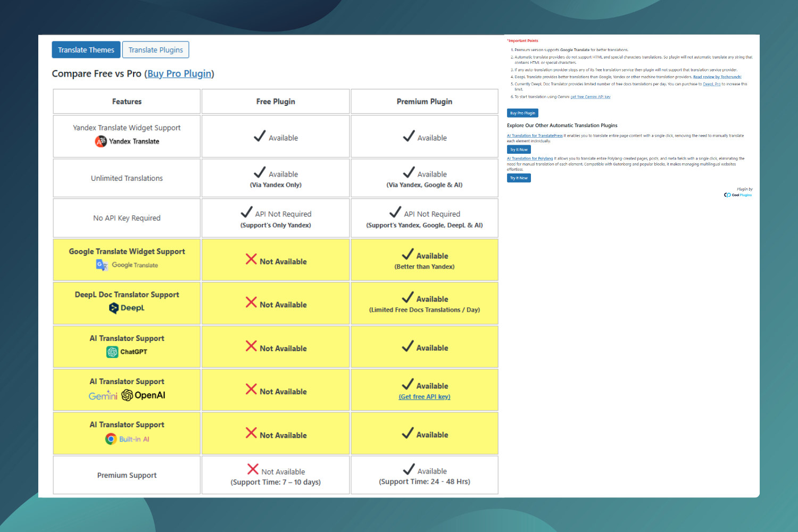Open 'get free Gemini API key' link
This screenshot has height=532, width=798.
click(591, 97)
